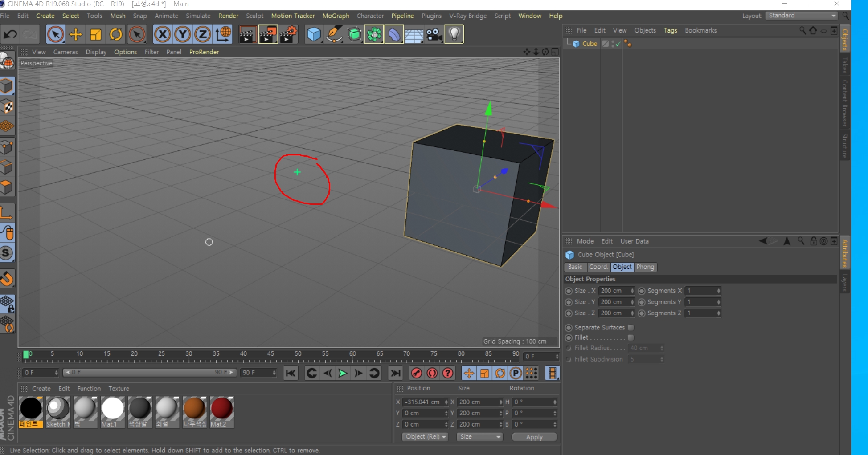The width and height of the screenshot is (868, 455).
Task: Select the Rotate tool
Action: click(116, 35)
